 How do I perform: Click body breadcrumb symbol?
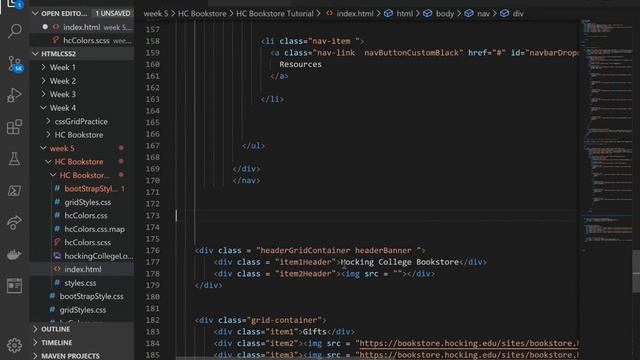coord(439,13)
